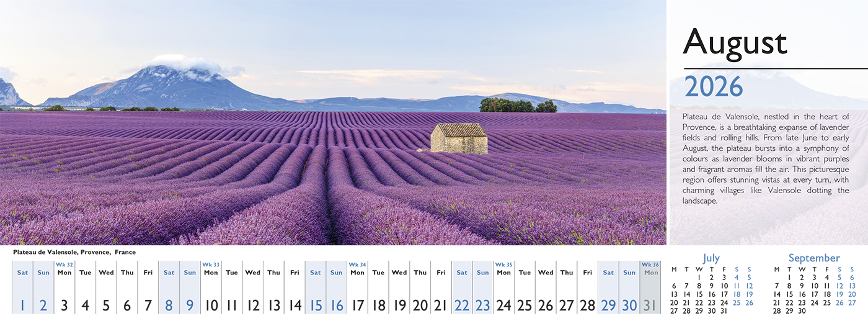Click 31 in the July mini calendar
The width and height of the screenshot is (868, 326).
724,311
